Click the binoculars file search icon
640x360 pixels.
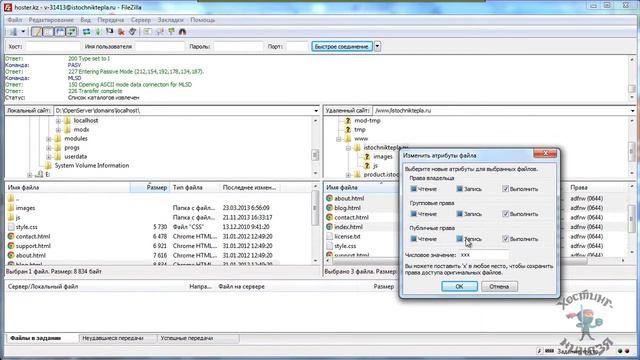click(x=182, y=32)
